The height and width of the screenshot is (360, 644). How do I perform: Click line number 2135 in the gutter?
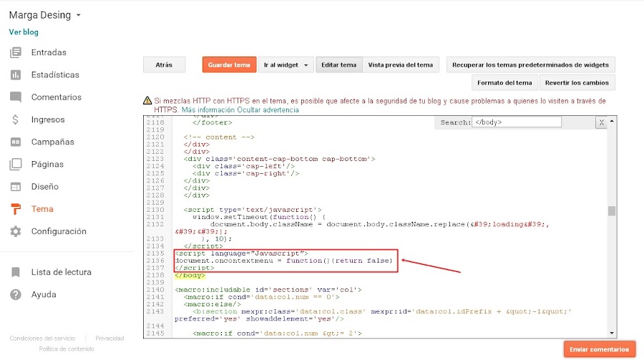155,253
